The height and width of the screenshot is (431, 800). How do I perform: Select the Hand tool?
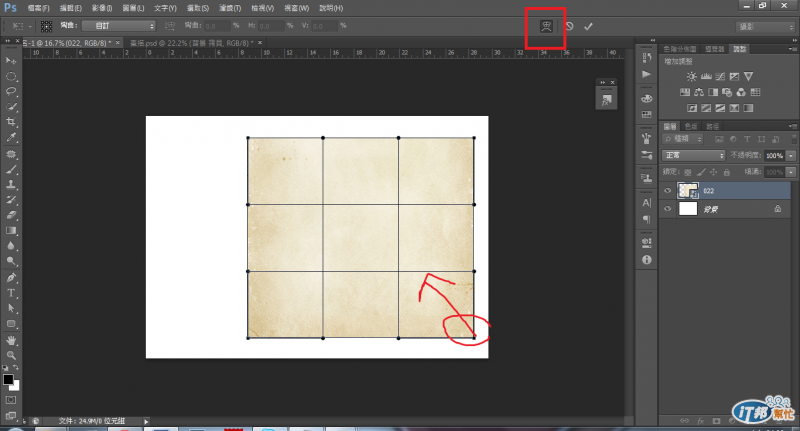click(11, 340)
